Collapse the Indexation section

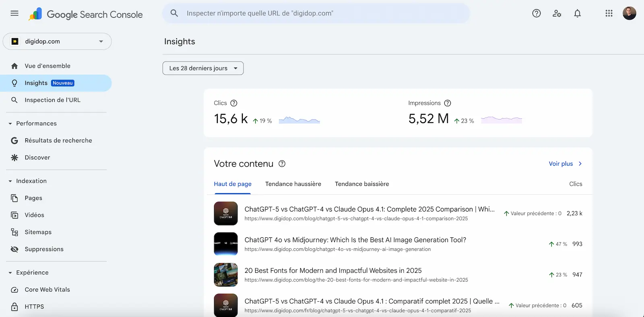pos(10,181)
